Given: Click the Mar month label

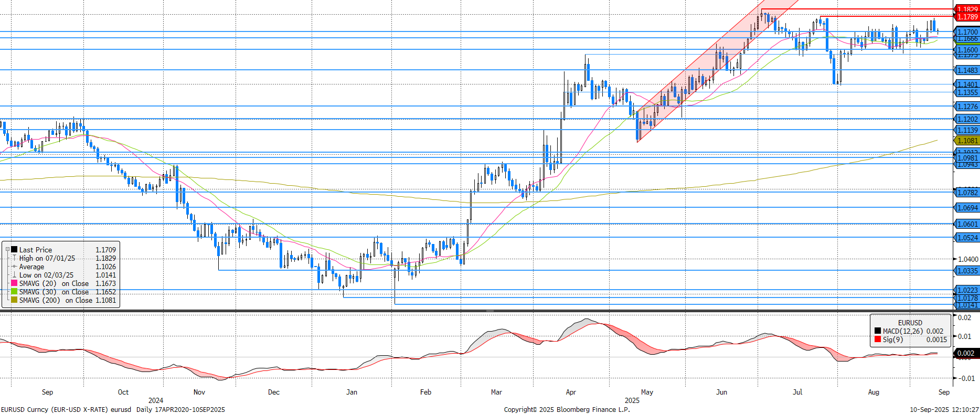Looking at the screenshot, I should [496, 392].
